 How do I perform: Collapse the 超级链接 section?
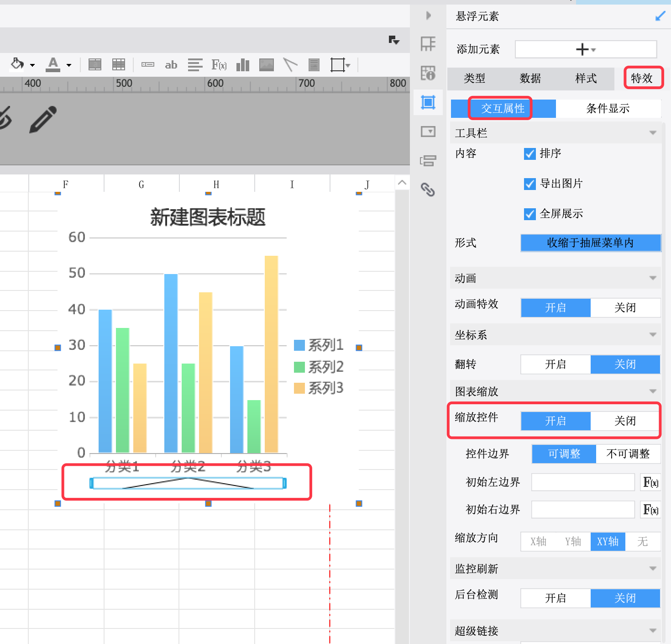pos(653,631)
